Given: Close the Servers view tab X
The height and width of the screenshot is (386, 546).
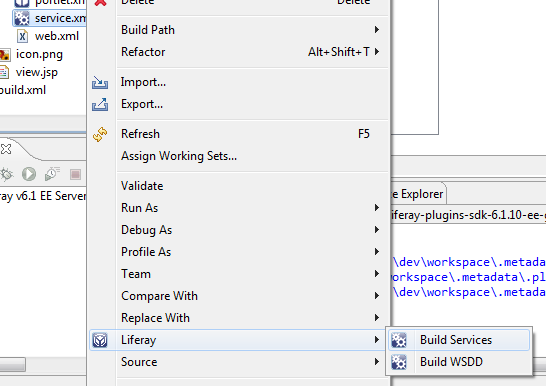Looking at the screenshot, I should [x=6, y=149].
